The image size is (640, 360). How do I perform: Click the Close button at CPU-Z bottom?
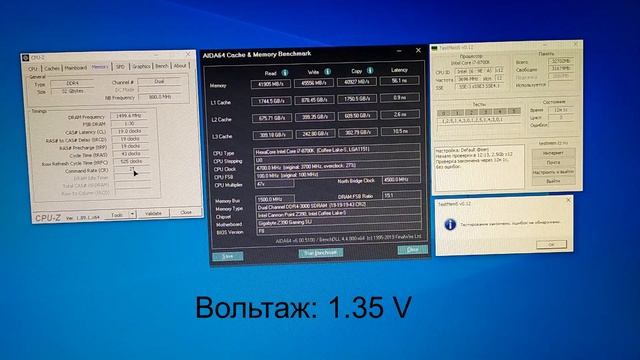186,212
